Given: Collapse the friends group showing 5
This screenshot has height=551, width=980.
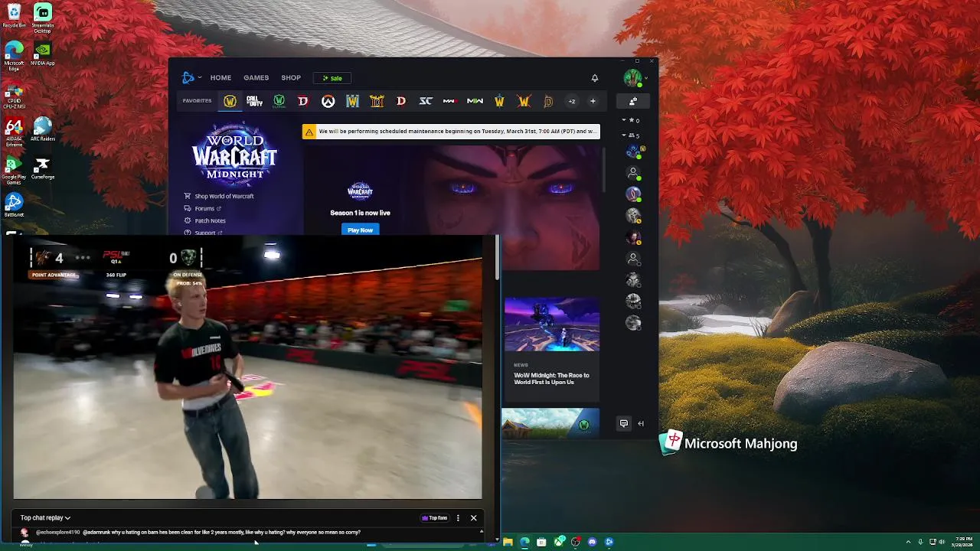Looking at the screenshot, I should tap(631, 135).
